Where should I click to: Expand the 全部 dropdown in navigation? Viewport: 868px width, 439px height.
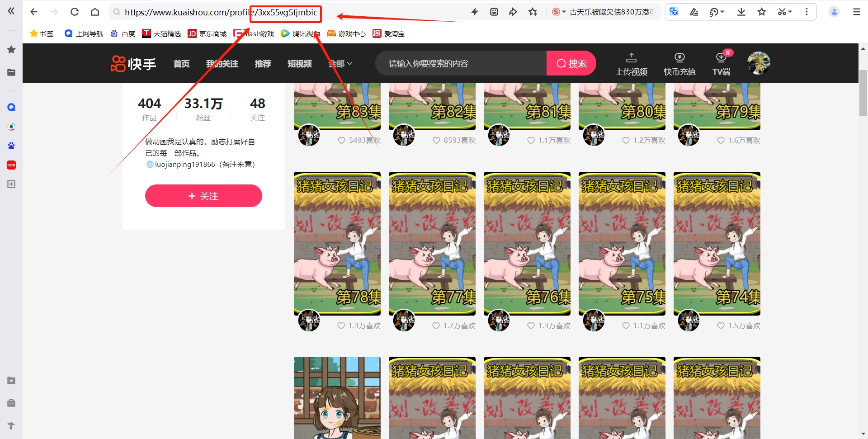coord(340,64)
